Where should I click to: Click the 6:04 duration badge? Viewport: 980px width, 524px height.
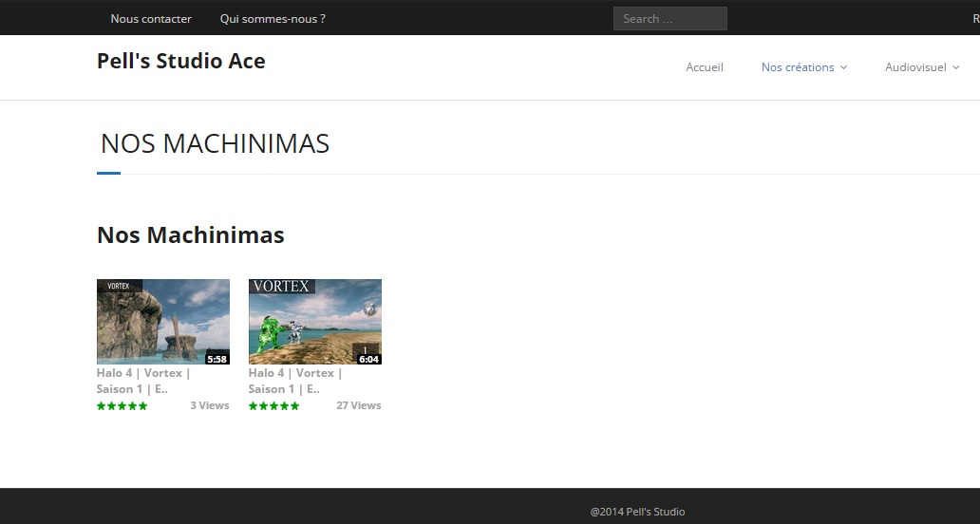tap(368, 359)
